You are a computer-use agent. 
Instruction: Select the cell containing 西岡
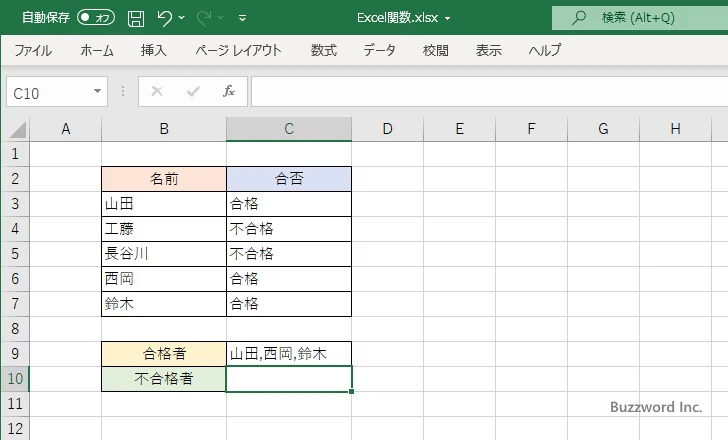164,279
